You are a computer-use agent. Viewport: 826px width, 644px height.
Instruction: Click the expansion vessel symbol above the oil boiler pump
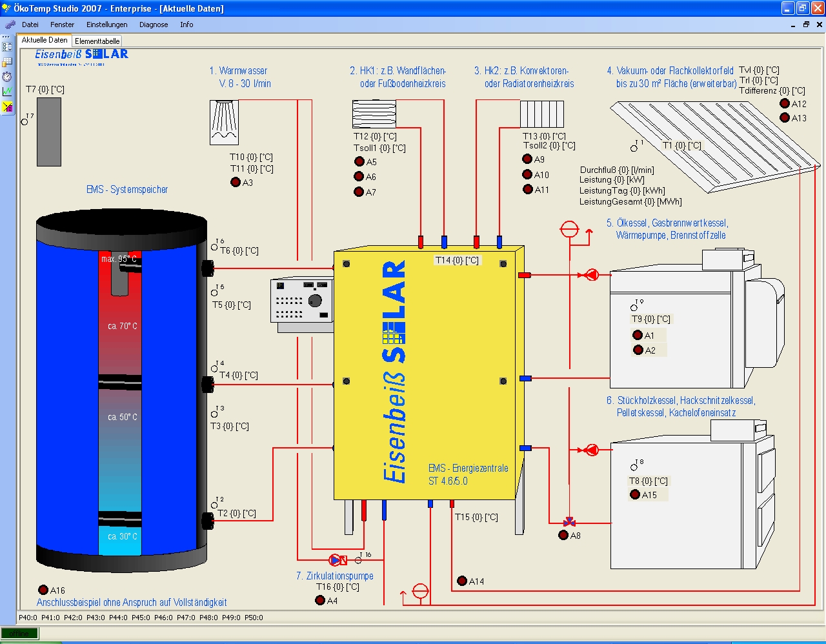coord(569,230)
